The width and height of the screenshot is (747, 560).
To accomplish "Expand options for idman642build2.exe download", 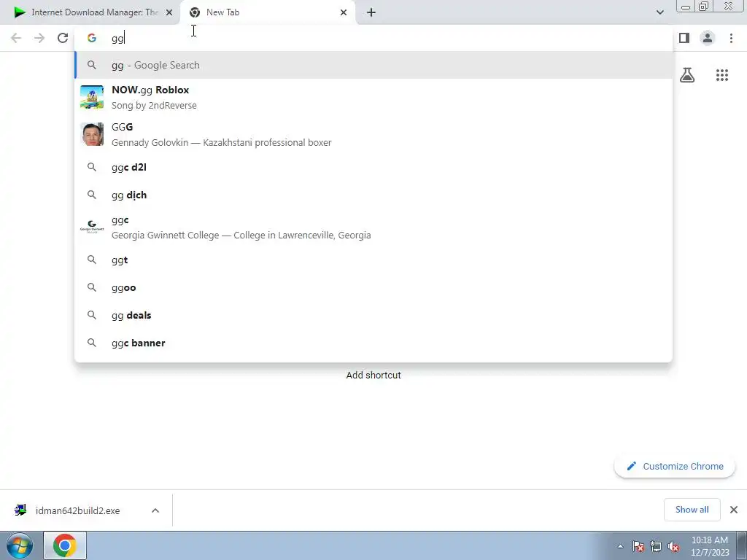I will click(x=155, y=510).
